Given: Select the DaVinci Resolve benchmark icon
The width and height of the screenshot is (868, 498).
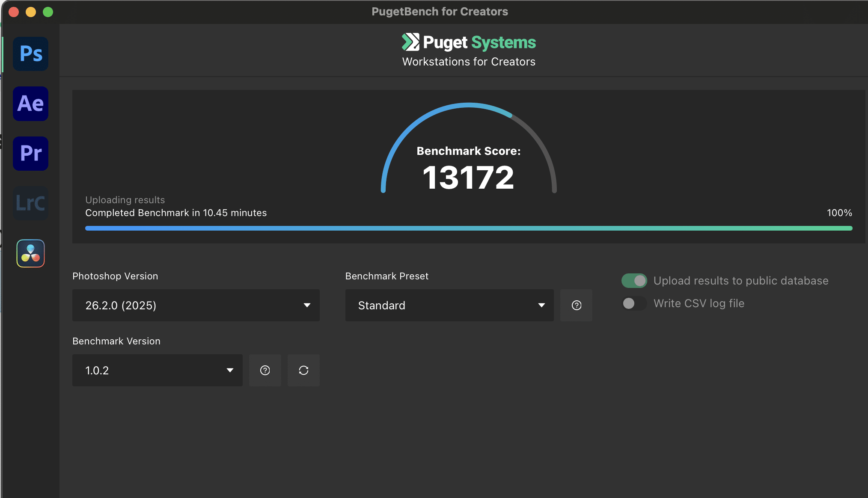Looking at the screenshot, I should pyautogui.click(x=30, y=253).
